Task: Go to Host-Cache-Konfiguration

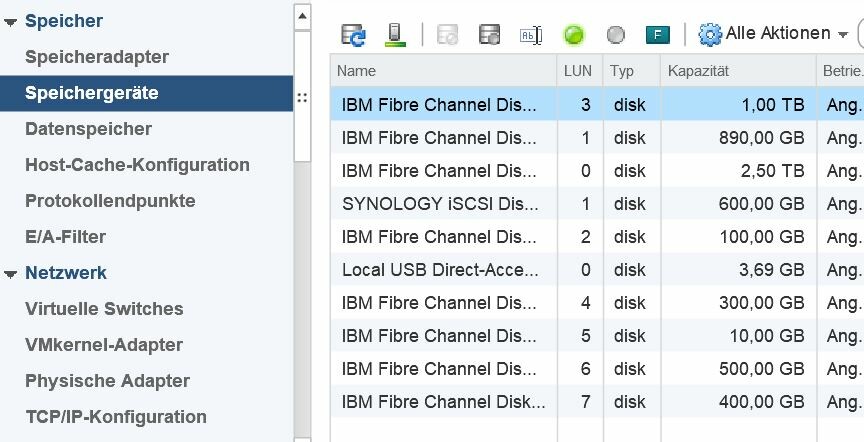Action: pos(137,165)
